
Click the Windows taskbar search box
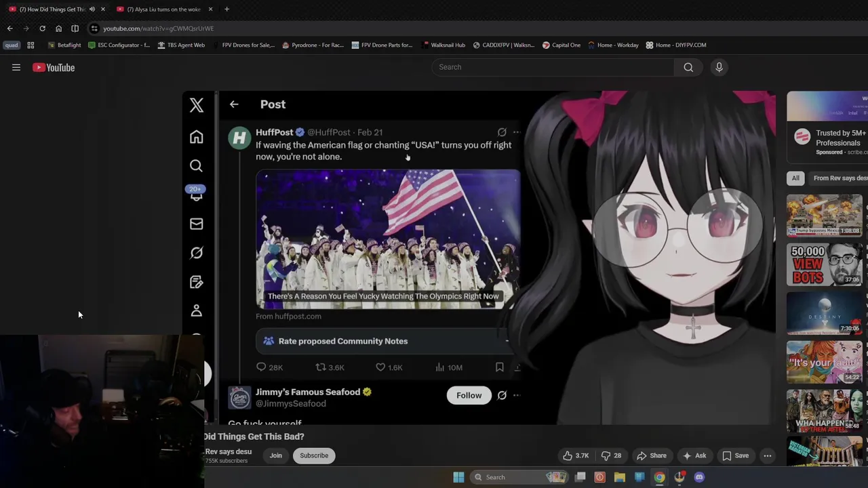519,477
